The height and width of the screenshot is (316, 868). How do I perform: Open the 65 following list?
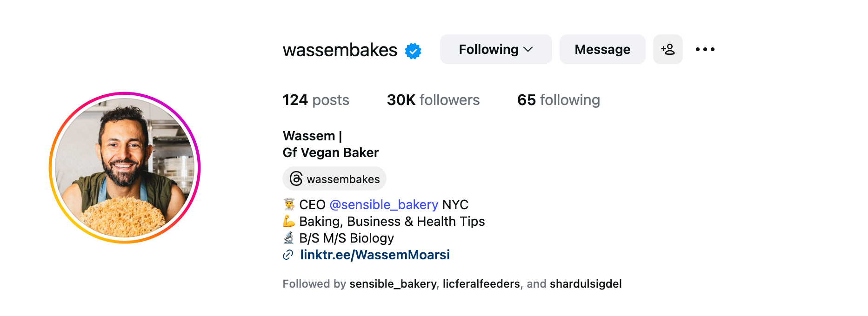point(558,100)
